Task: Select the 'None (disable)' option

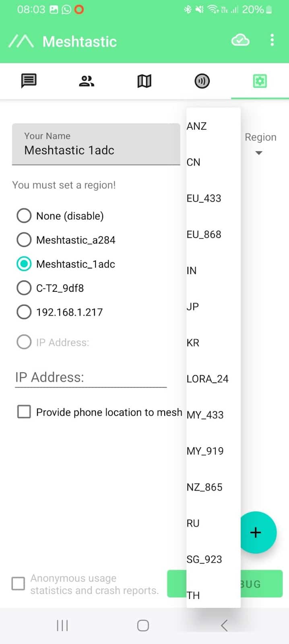Action: (x=24, y=216)
